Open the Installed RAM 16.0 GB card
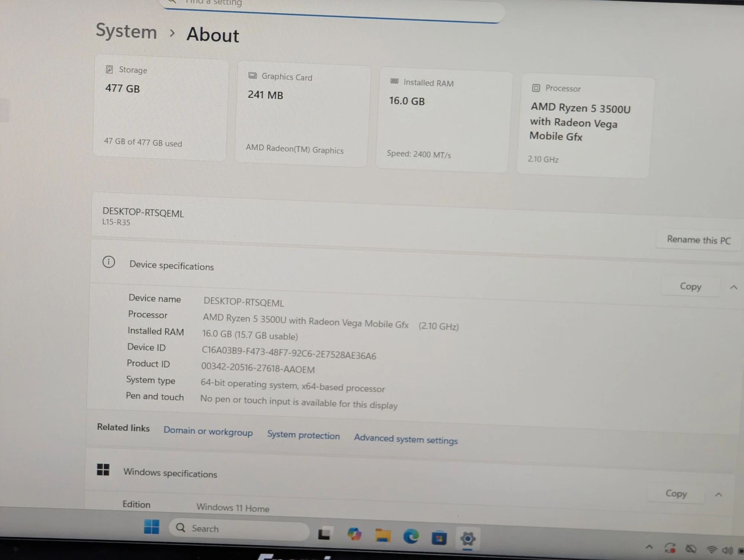The width and height of the screenshot is (744, 560). coord(444,120)
